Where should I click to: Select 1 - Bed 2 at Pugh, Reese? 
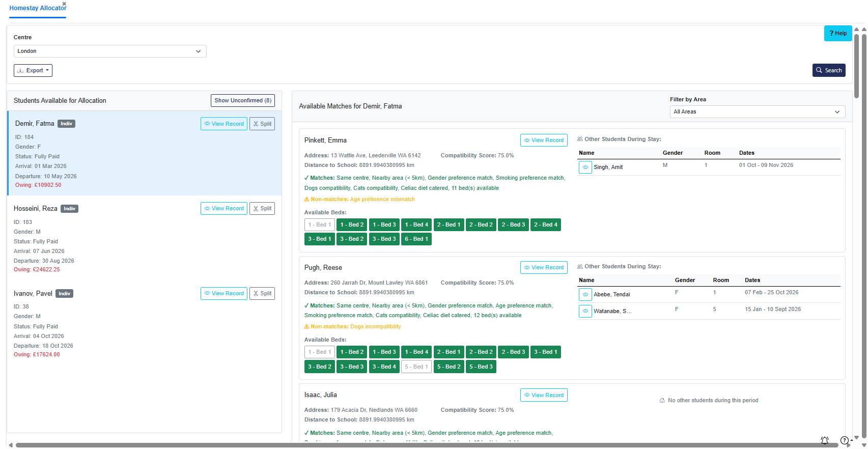pos(352,352)
